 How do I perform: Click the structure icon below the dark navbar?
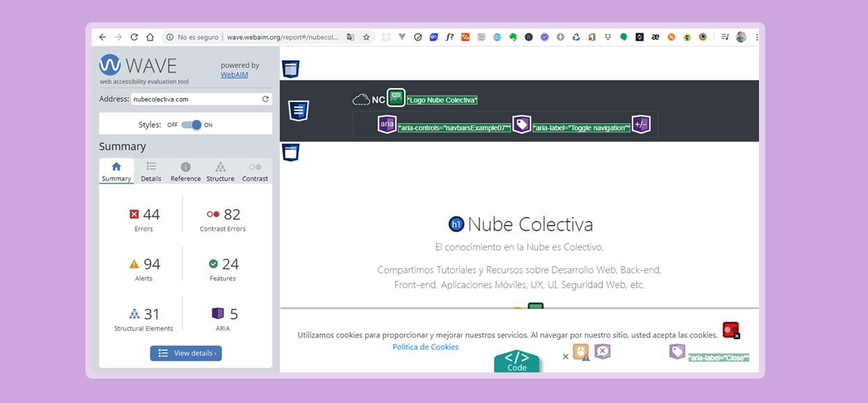click(291, 152)
